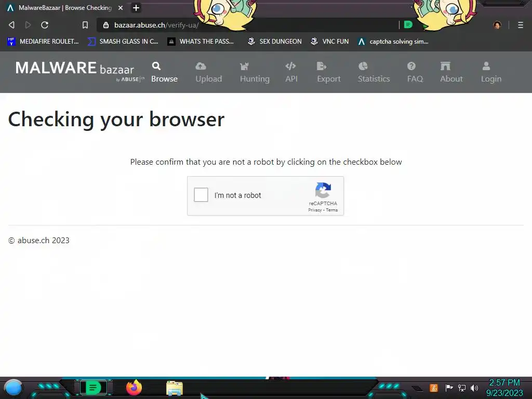
Task: Open the VNC FUN bookmark
Action: [x=329, y=42]
